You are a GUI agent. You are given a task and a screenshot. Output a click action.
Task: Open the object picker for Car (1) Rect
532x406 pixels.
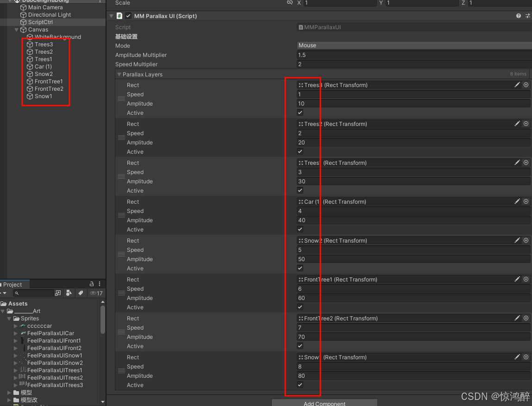(x=526, y=201)
